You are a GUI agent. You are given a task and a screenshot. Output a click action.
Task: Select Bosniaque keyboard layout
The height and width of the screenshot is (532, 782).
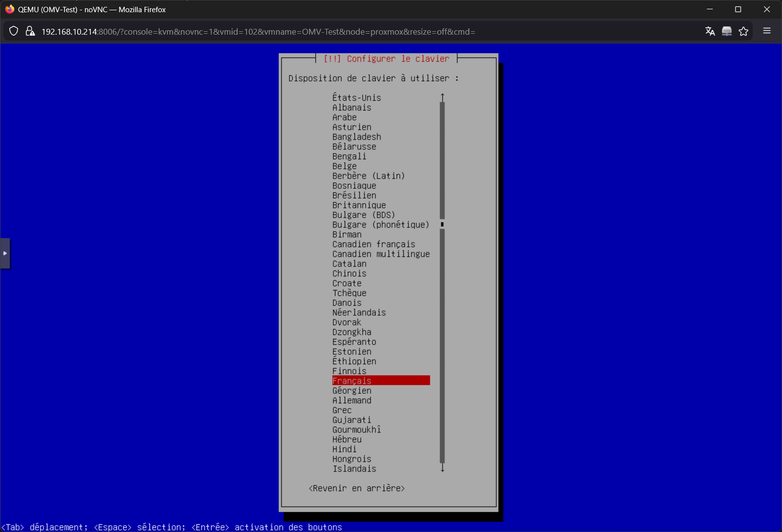tap(354, 185)
